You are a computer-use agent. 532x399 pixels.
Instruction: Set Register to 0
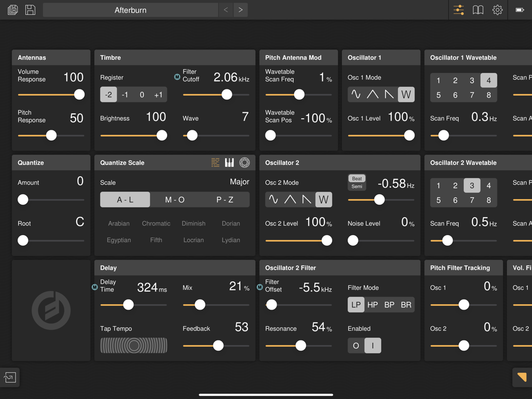coord(142,95)
